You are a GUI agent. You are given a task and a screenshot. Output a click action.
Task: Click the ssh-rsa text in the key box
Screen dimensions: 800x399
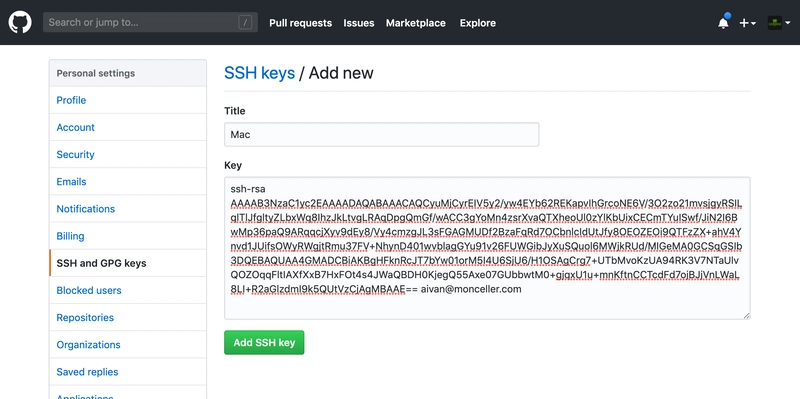click(248, 189)
